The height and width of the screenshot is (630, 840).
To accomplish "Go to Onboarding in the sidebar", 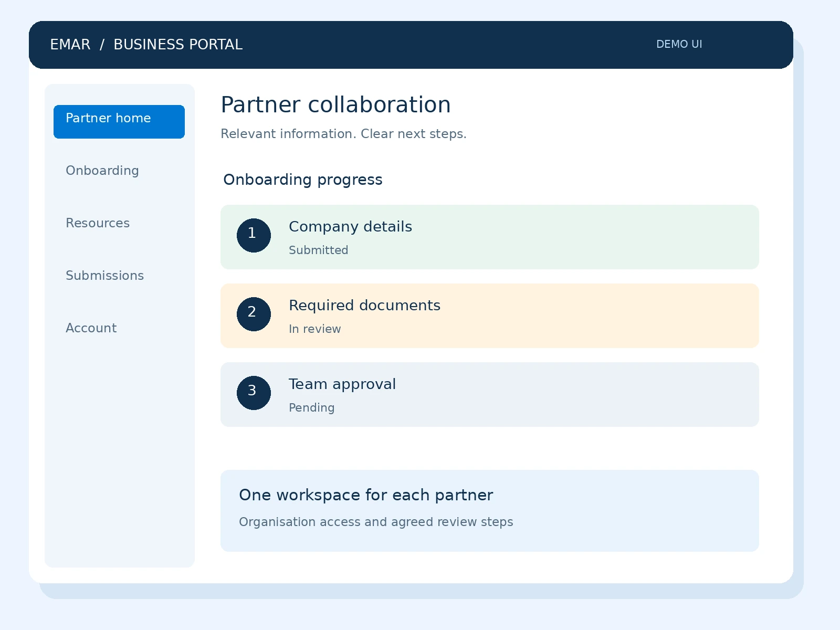I will 102,171.
